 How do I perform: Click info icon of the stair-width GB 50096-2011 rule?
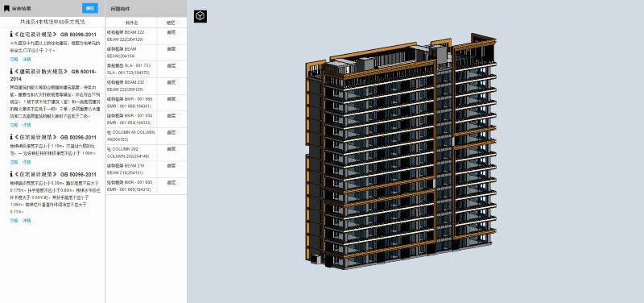point(11,137)
